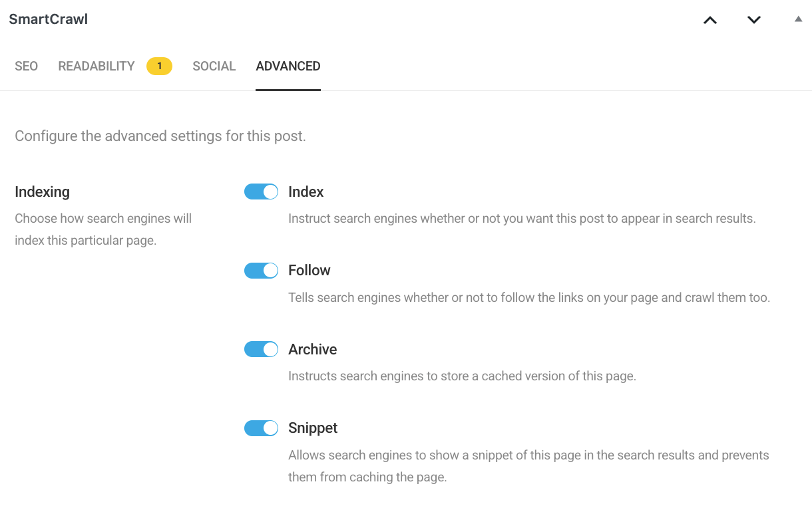Click the Follow setting label
Image resolution: width=812 pixels, height=512 pixels.
309,270
